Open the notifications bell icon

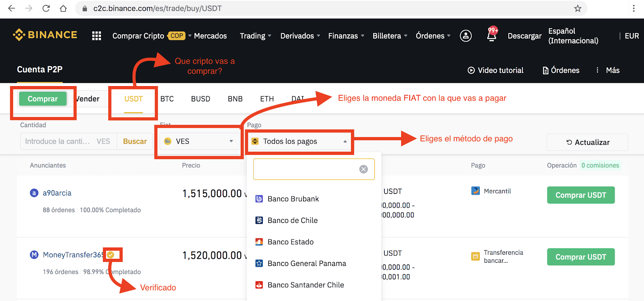tap(492, 35)
